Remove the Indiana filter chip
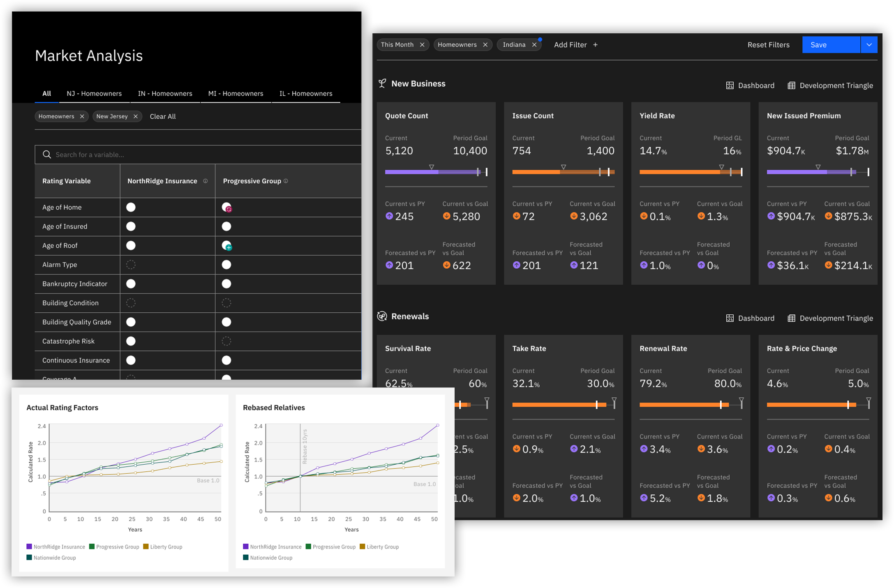Screen dimensions: 894x588 click(534, 45)
